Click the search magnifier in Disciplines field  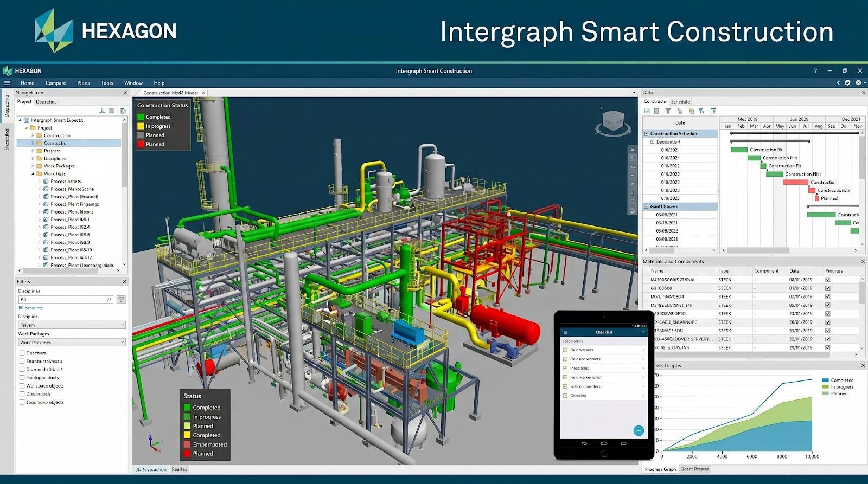pos(109,299)
